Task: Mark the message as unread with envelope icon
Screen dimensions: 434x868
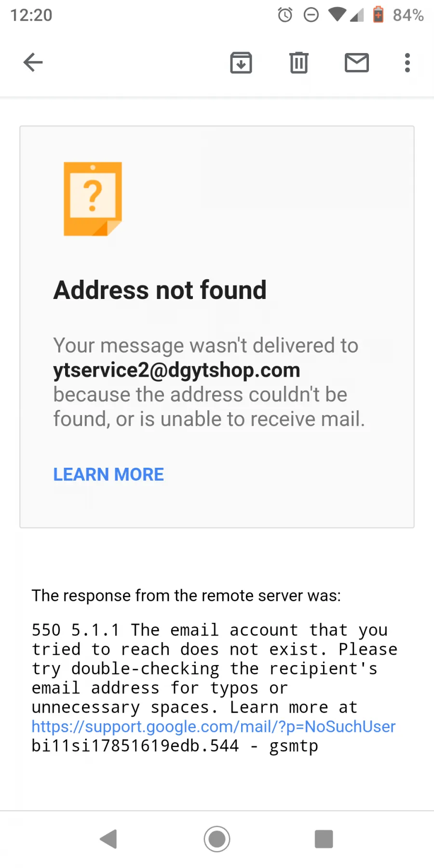Action: 357,63
